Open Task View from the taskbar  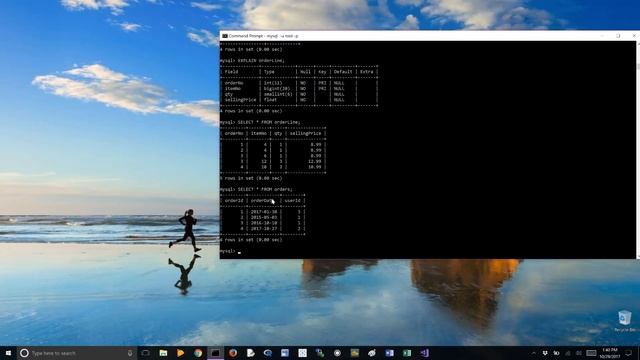pyautogui.click(x=146, y=353)
